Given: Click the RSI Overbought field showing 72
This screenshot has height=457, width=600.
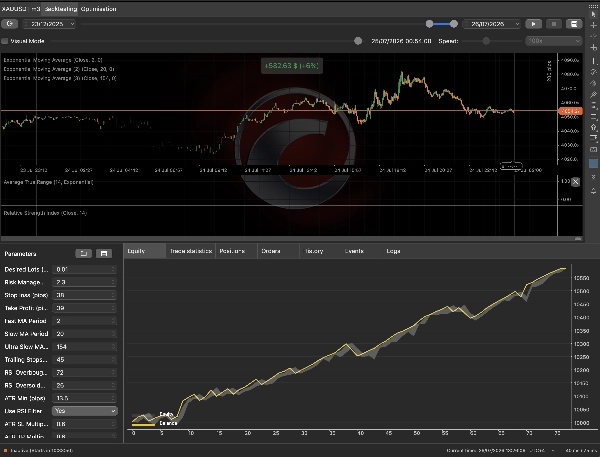Looking at the screenshot, I should click(x=84, y=372).
